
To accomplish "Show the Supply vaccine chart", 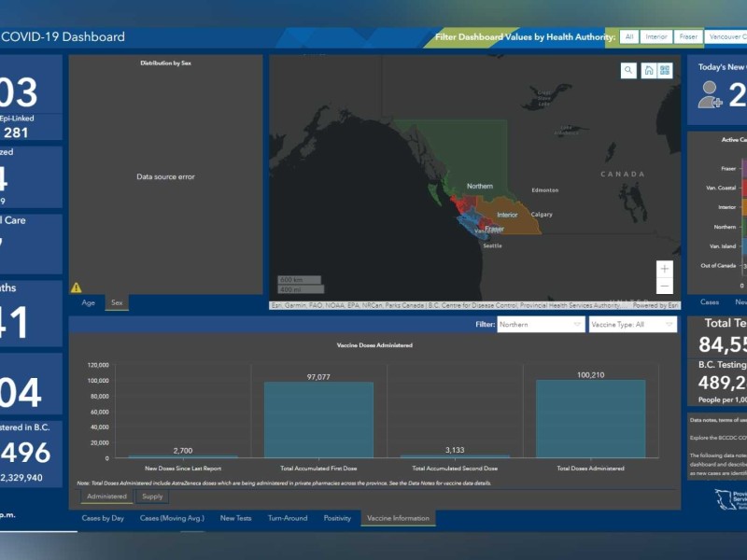I will (x=151, y=497).
